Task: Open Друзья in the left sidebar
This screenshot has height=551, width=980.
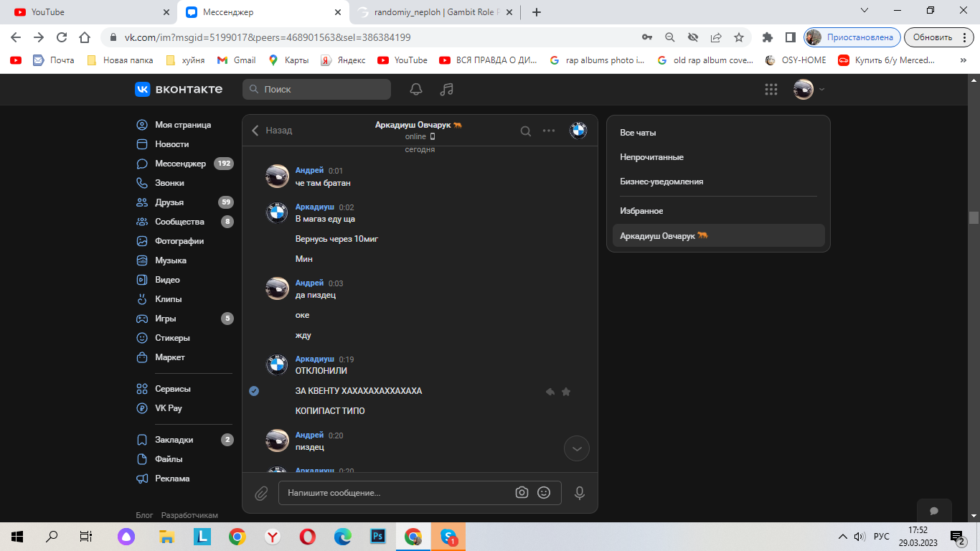Action: pyautogui.click(x=169, y=202)
